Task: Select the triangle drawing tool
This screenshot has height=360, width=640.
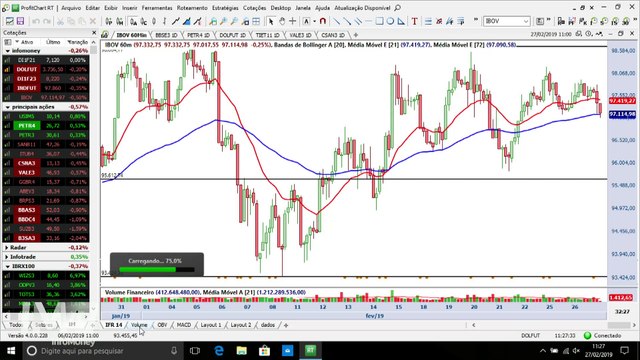Action: pos(401,21)
